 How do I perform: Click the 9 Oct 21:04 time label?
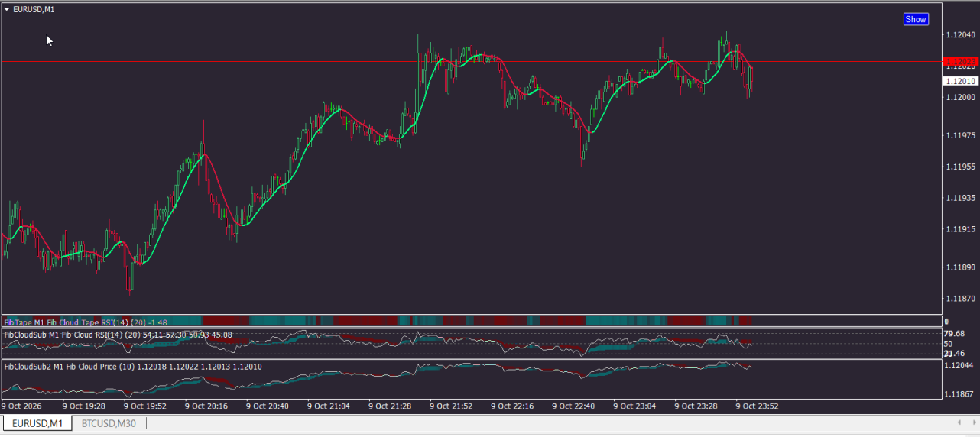click(x=329, y=406)
